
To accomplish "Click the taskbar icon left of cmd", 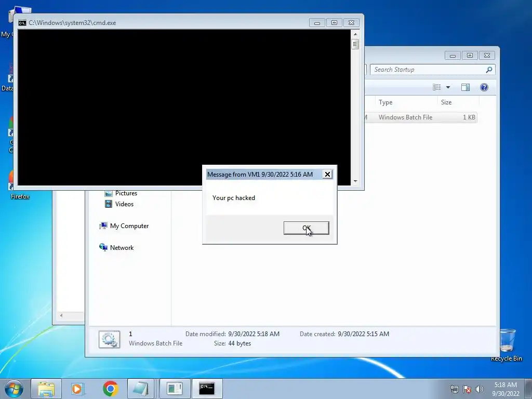I will coord(175,389).
